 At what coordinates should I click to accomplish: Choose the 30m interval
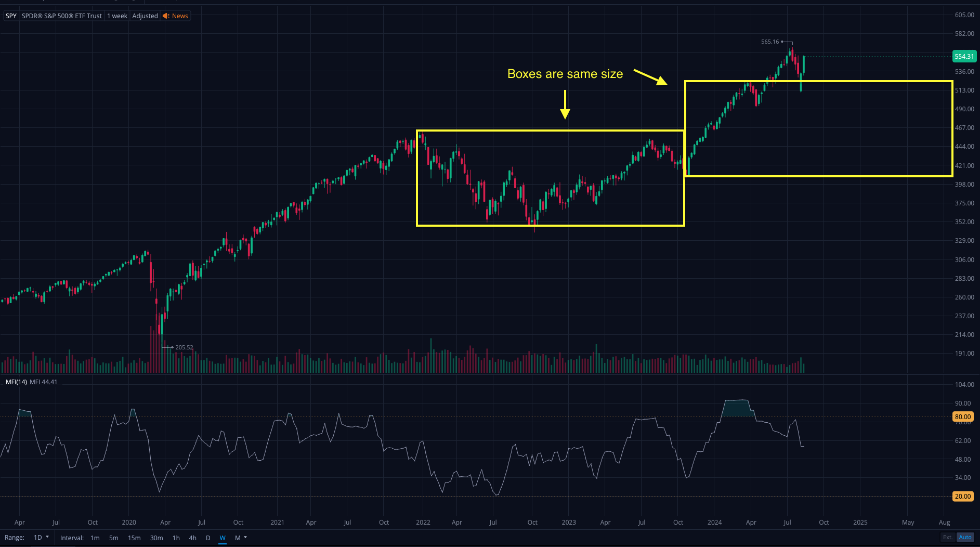coord(156,538)
